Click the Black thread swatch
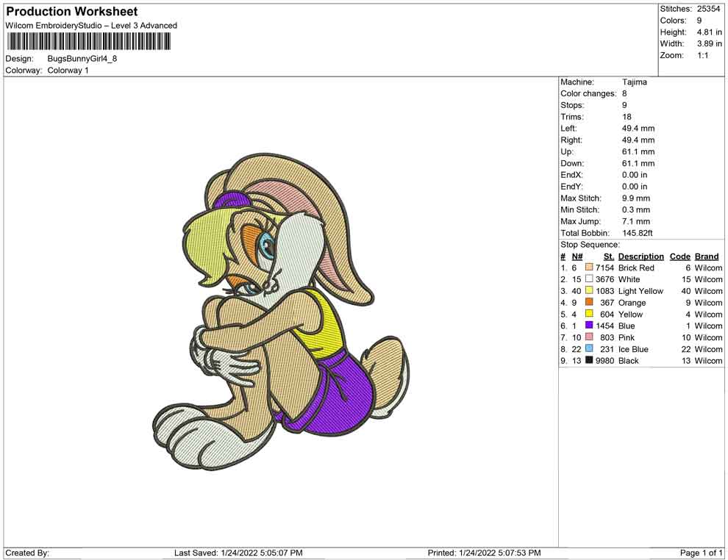The image size is (728, 560). click(589, 360)
